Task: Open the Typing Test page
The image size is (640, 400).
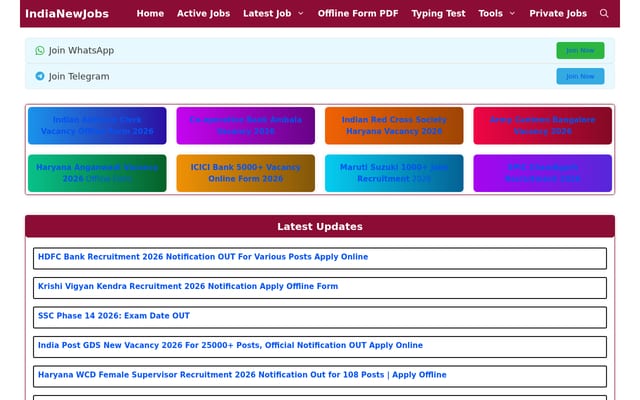Action: coord(438,13)
